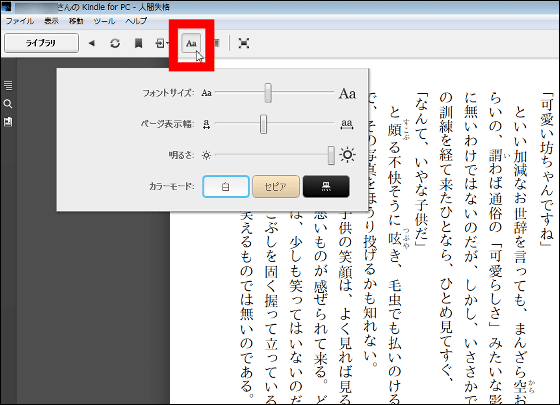Click small Aa icon at font slider start
The image size is (560, 405).
pos(206,93)
